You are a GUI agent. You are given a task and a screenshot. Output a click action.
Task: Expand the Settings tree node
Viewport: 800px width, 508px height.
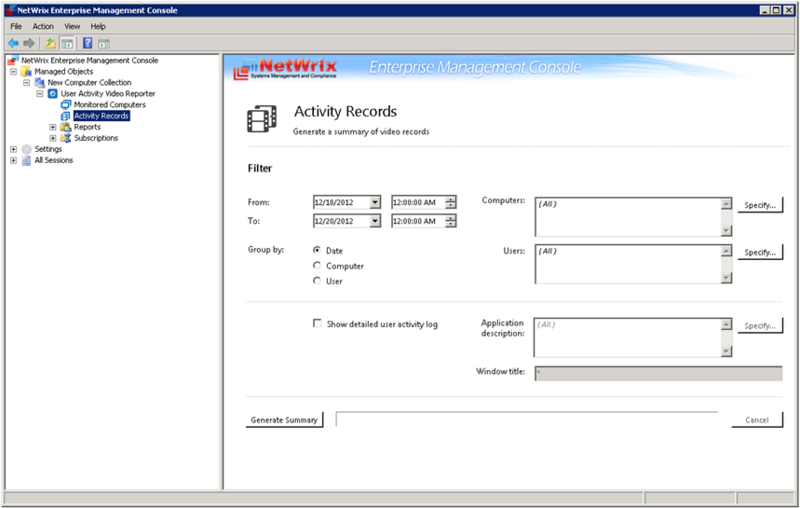pyautogui.click(x=14, y=149)
